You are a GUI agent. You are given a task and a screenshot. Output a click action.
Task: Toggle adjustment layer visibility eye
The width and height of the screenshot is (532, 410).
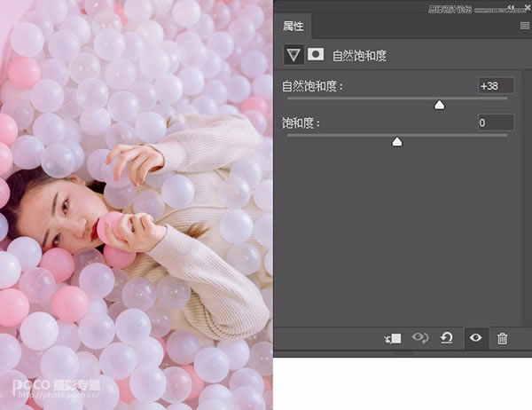pos(475,337)
